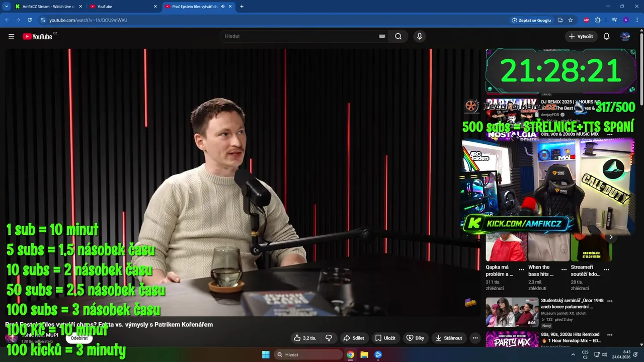Like the video with thumbs up

305,338
